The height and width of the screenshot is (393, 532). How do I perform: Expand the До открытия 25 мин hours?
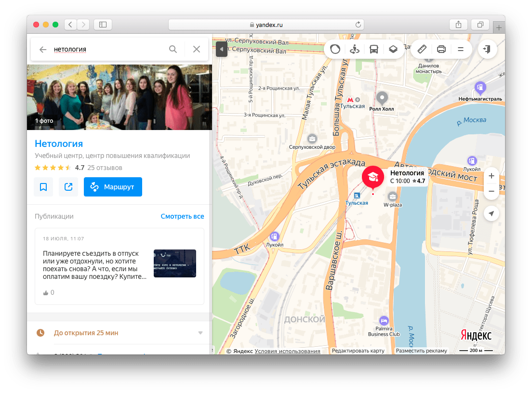[200, 333]
